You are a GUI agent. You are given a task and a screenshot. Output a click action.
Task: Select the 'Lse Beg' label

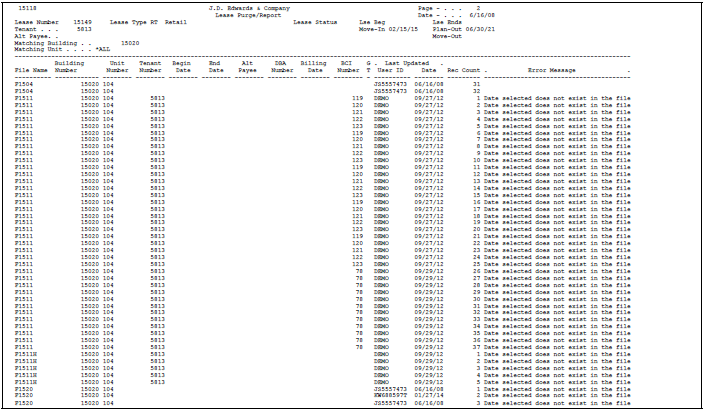[x=372, y=22]
